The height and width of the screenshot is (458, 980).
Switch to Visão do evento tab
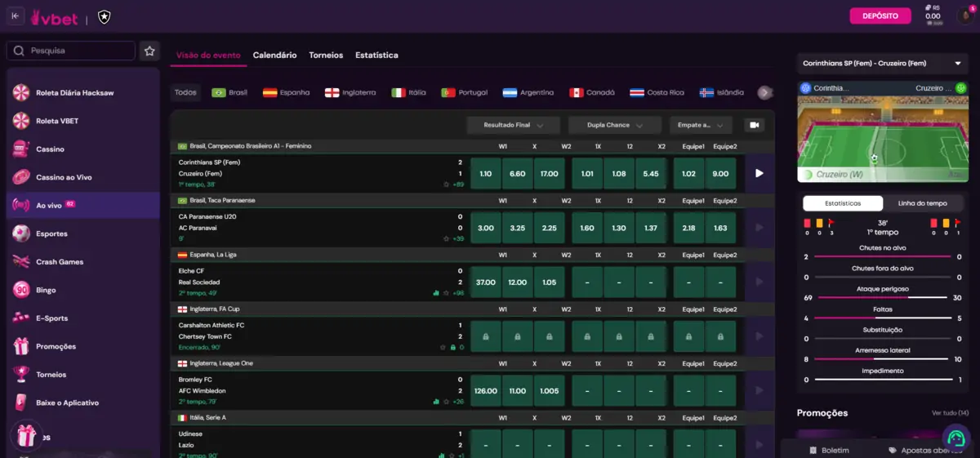pos(208,56)
